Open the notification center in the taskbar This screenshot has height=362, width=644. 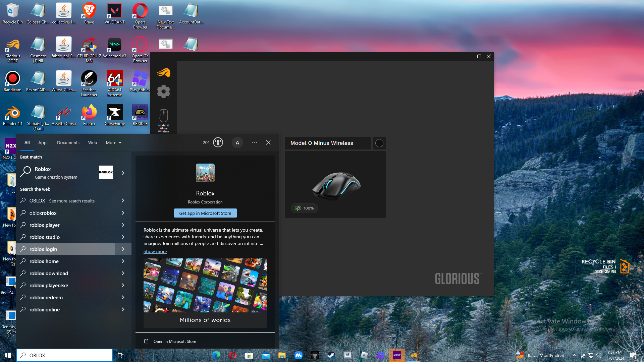click(633, 355)
